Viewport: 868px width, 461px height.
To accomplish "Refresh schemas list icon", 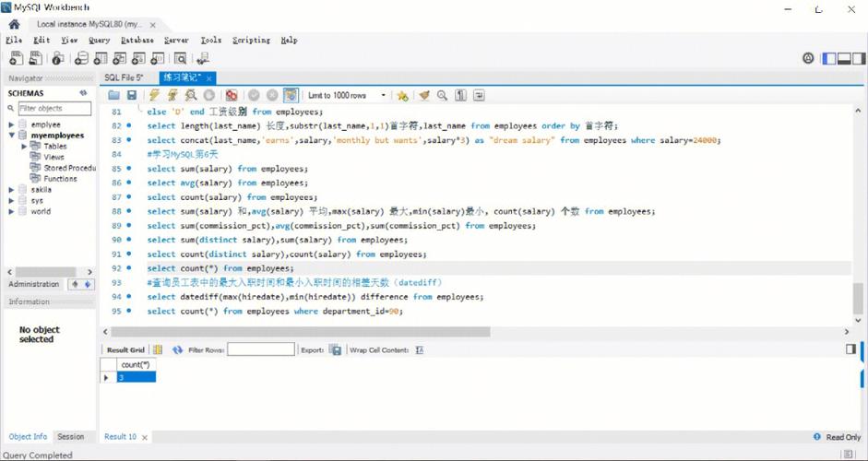I will 84,93.
